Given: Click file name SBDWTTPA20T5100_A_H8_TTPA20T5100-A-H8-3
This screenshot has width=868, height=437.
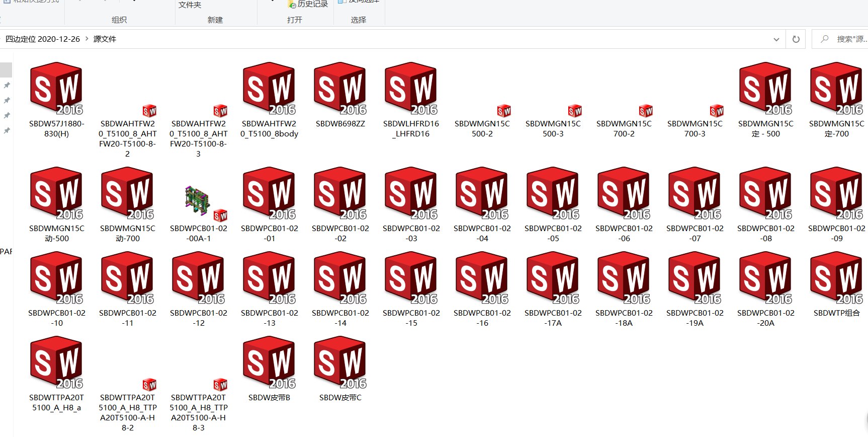Looking at the screenshot, I should [x=198, y=412].
